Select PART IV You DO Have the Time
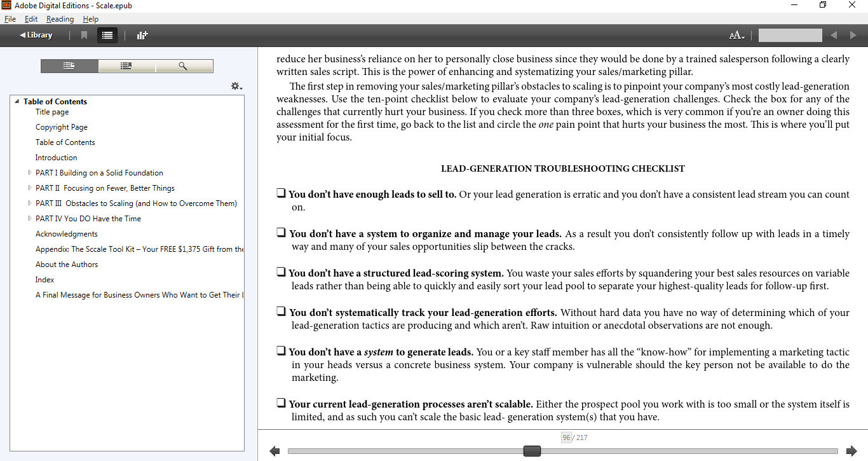This screenshot has height=461, width=868. (88, 219)
